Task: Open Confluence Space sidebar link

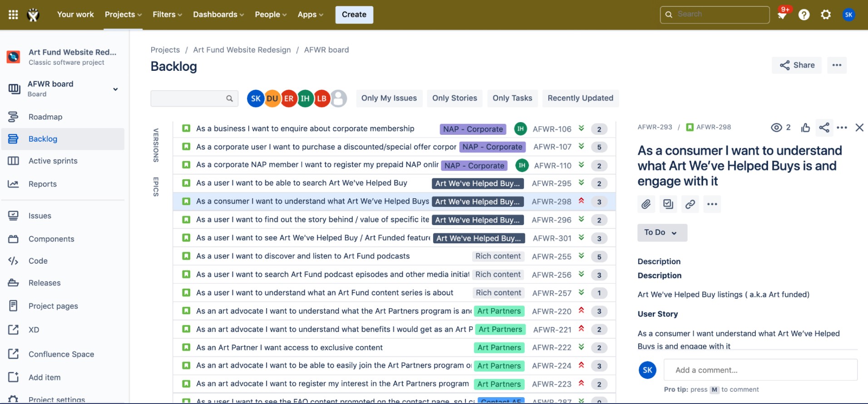Action: click(x=63, y=355)
